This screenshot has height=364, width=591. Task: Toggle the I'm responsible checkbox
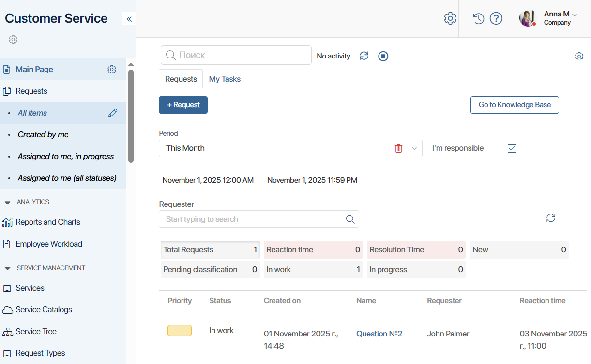(512, 148)
